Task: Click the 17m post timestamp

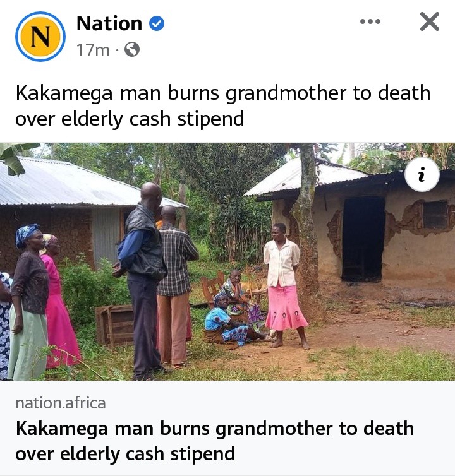Action: tap(93, 49)
